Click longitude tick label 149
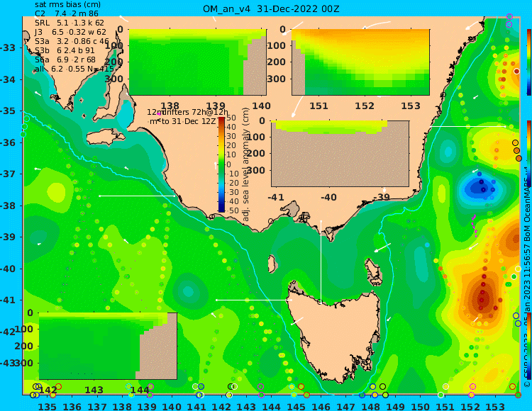 tap(396, 406)
